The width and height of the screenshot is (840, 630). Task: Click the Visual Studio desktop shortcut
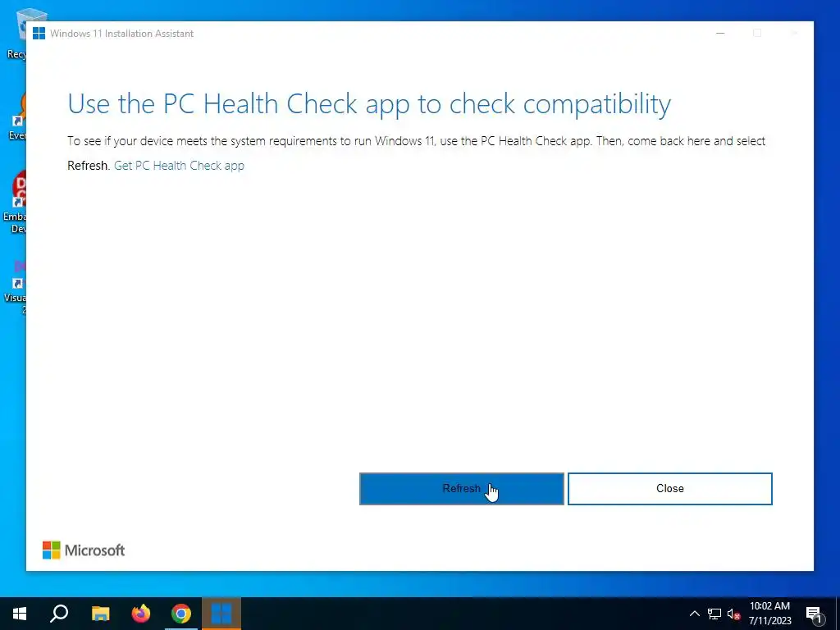[x=16, y=288]
